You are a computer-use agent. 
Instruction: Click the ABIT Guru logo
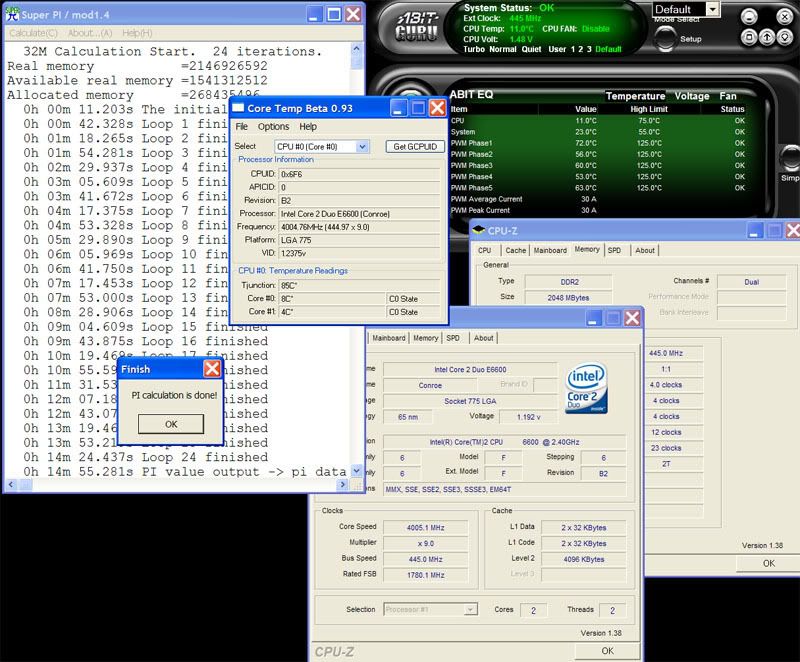point(417,27)
